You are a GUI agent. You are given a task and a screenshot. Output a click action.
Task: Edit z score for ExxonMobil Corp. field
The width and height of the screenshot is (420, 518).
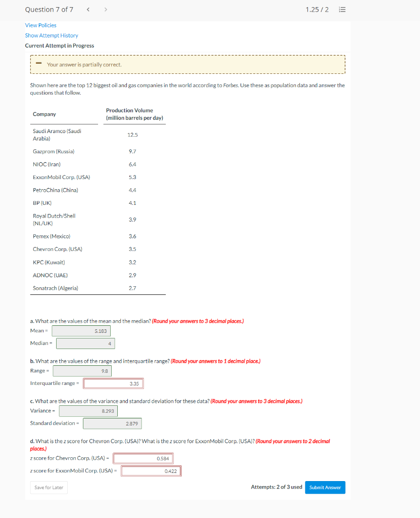pyautogui.click(x=151, y=471)
